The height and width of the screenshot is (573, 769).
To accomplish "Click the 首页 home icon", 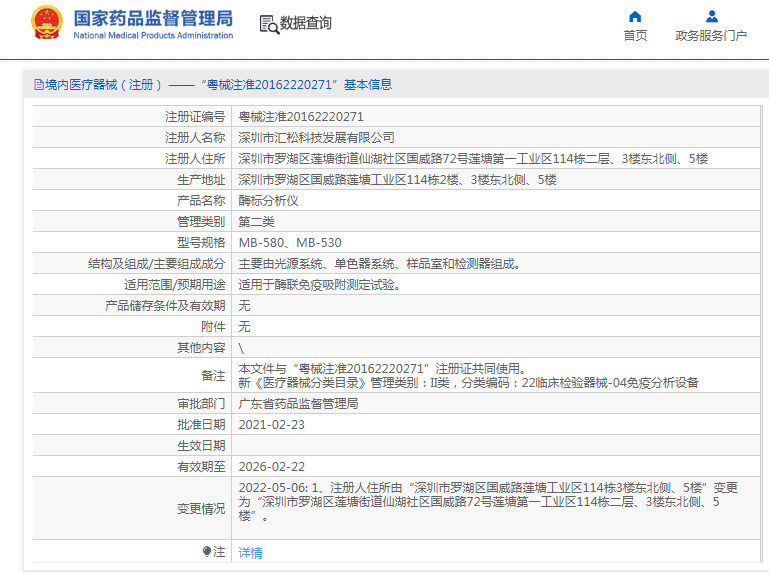I will click(635, 17).
